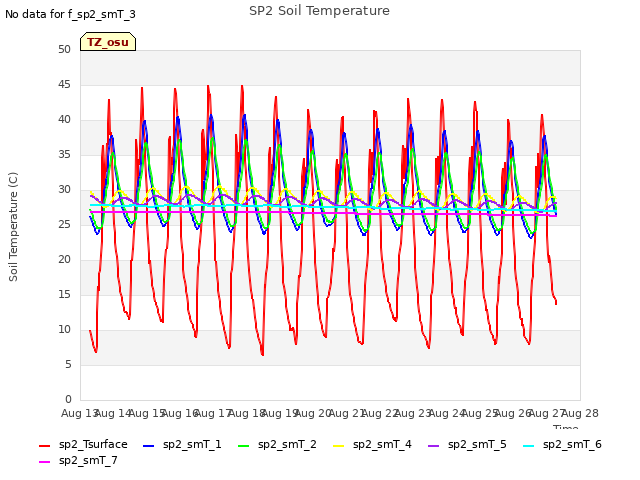Click the TZ_osu annotation label
This screenshot has width=640, height=480.
pos(108,42)
